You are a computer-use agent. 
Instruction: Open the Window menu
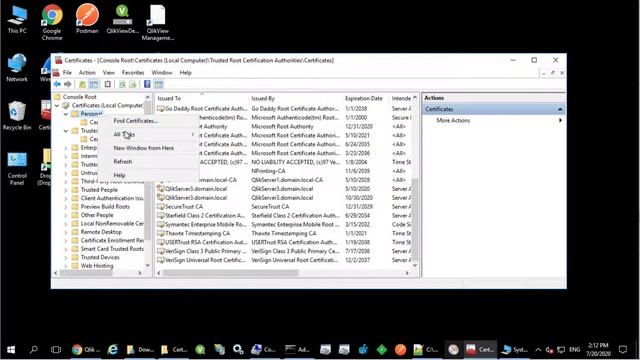coord(162,73)
